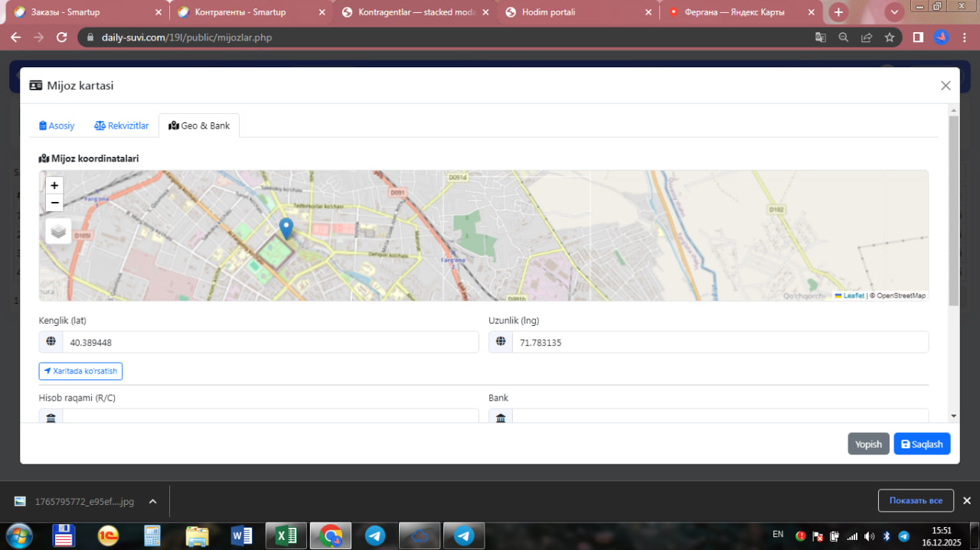Viewport: 980px width, 550px height.
Task: Save with the Saqlash button
Action: click(922, 444)
